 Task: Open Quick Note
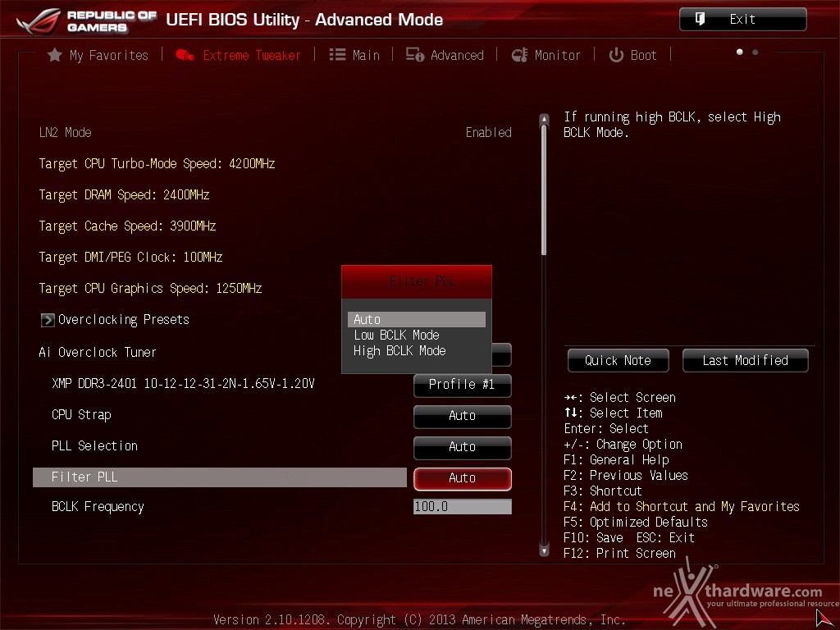(x=619, y=361)
